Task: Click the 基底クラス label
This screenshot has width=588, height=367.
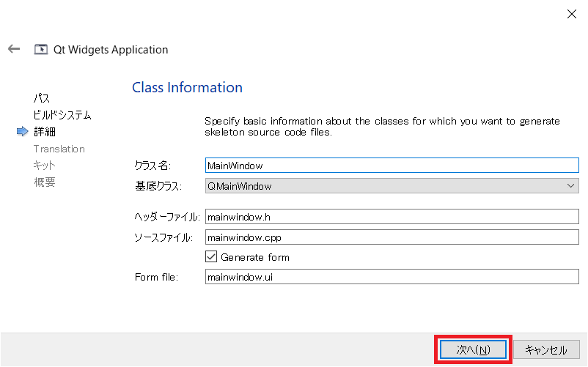Action: 158,186
